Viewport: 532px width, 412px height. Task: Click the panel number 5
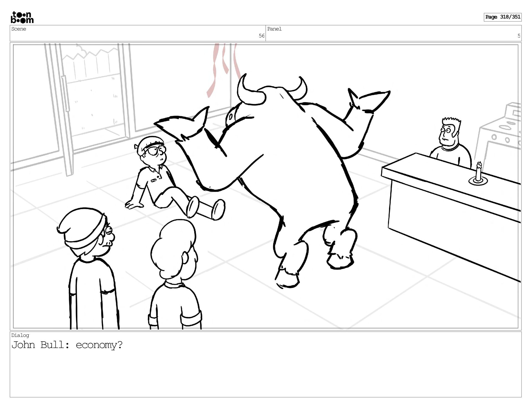(x=519, y=36)
